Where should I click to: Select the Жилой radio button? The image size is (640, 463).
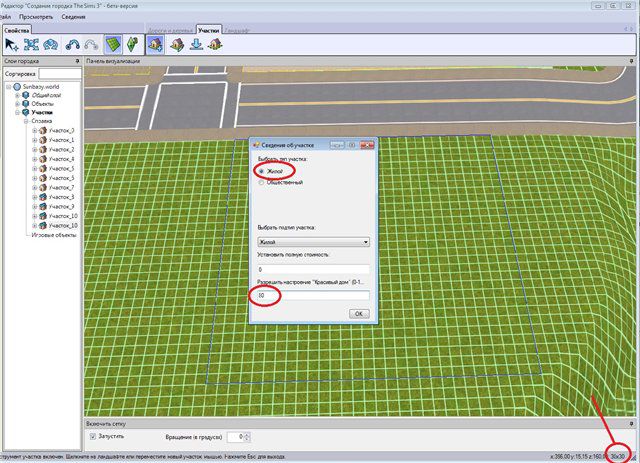(x=263, y=171)
